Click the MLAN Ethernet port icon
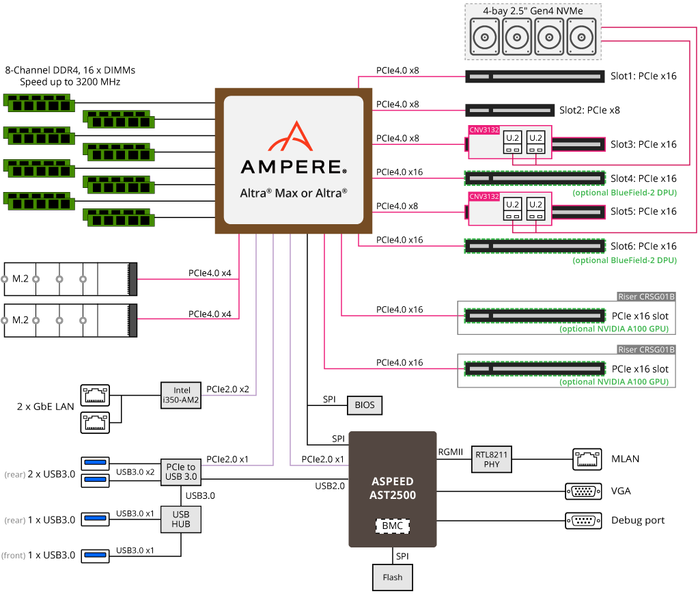700x598 pixels. pos(587,459)
